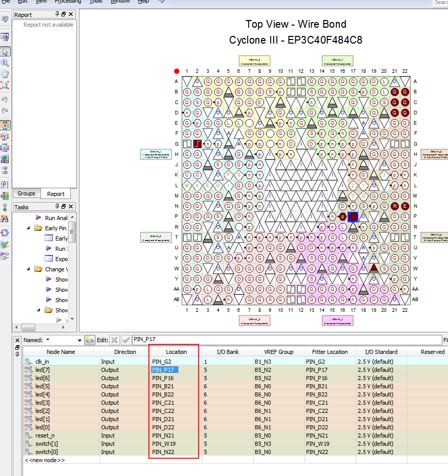
Task: Switch to the Groups tab
Action: (26, 194)
